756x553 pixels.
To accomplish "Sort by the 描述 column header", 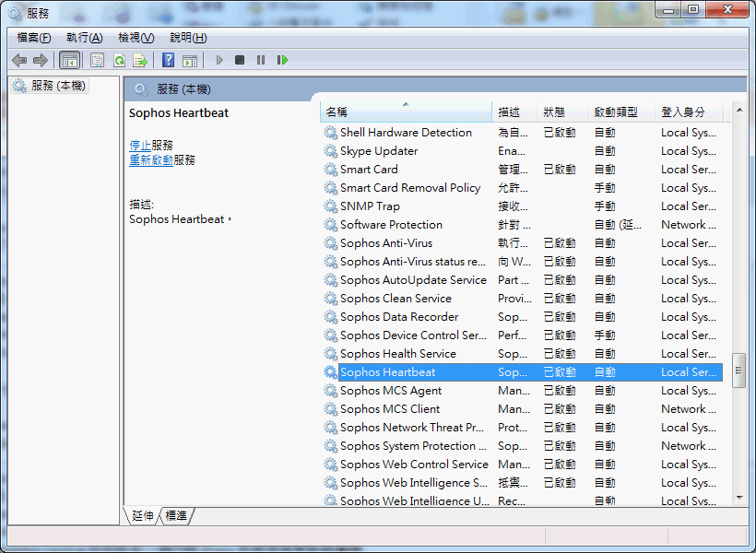I will (x=514, y=112).
